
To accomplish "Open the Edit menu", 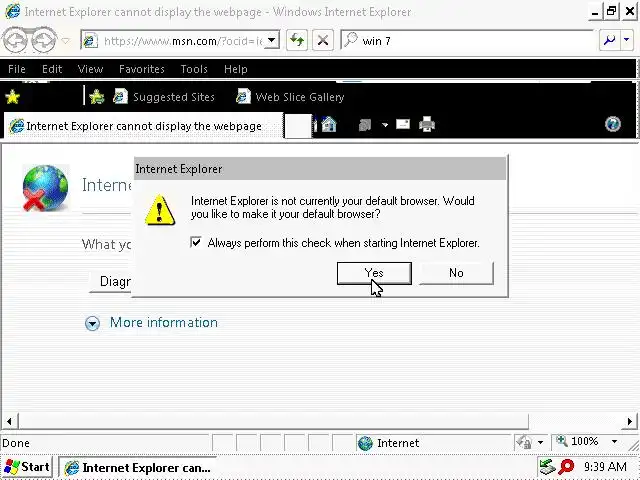I will (52, 69).
